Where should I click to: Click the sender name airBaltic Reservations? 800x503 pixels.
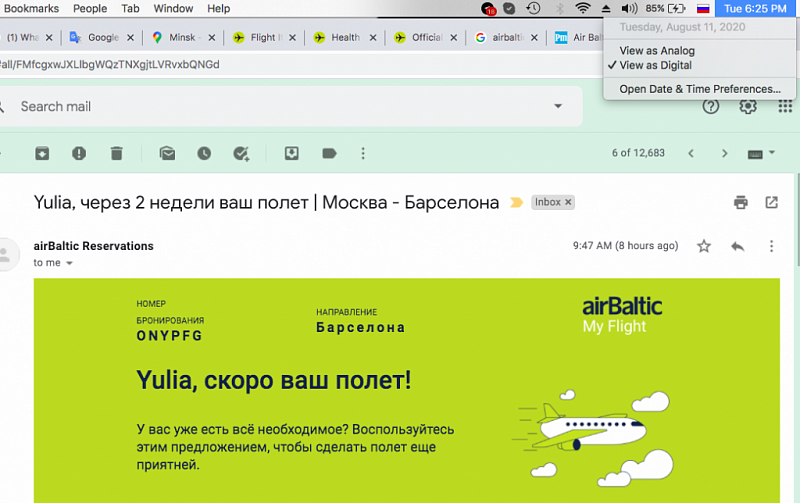(93, 246)
